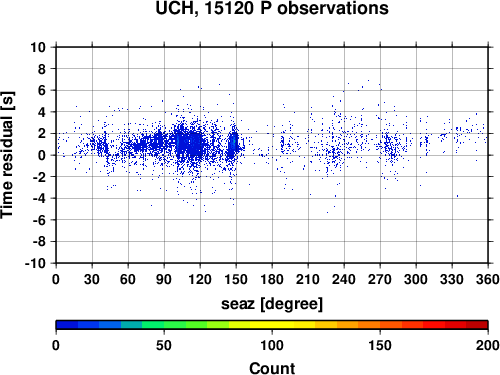Click the x-axis tick label '360'

(488, 279)
